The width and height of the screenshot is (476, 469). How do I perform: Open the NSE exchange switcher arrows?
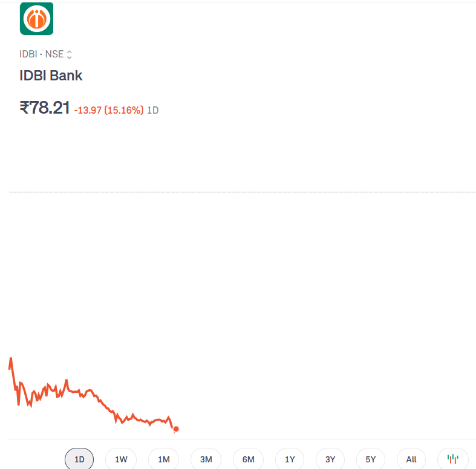[x=70, y=54]
